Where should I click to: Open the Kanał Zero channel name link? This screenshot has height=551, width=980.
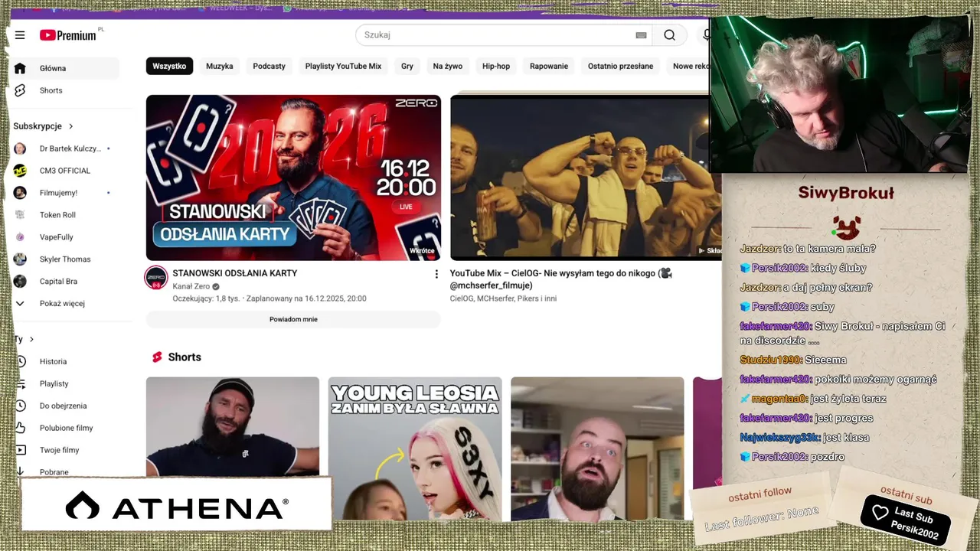[191, 286]
